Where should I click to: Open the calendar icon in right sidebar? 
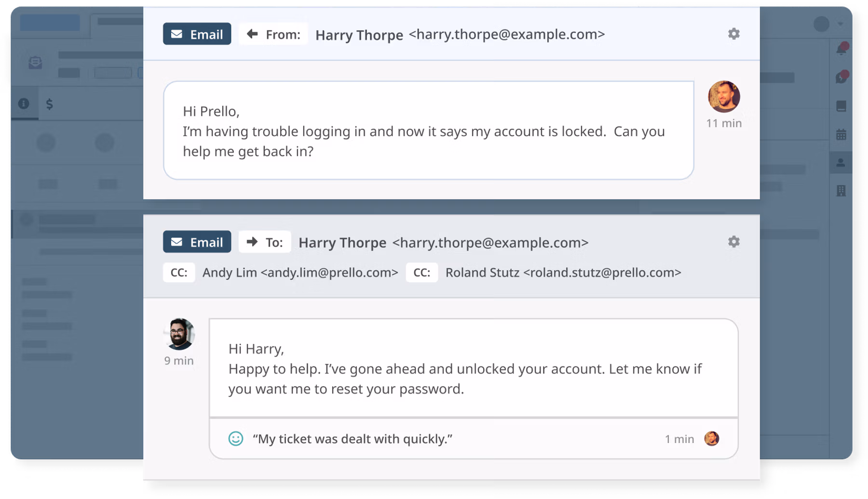(841, 135)
